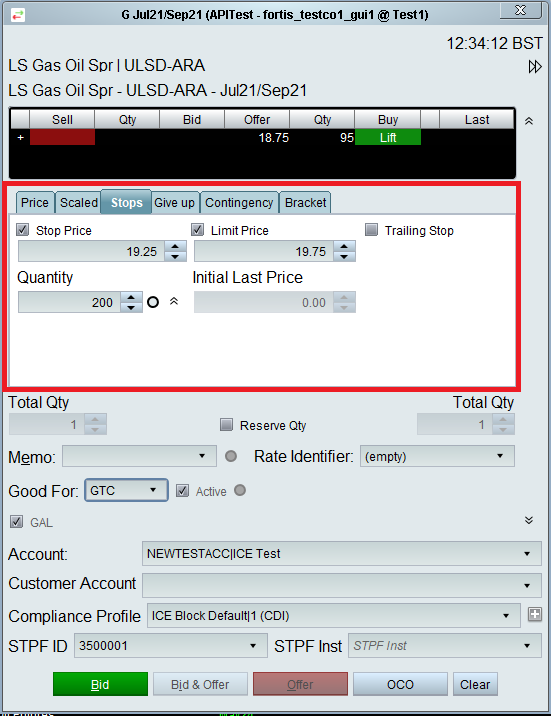
Task: Click the grey circle next to Memo
Action: point(231,456)
